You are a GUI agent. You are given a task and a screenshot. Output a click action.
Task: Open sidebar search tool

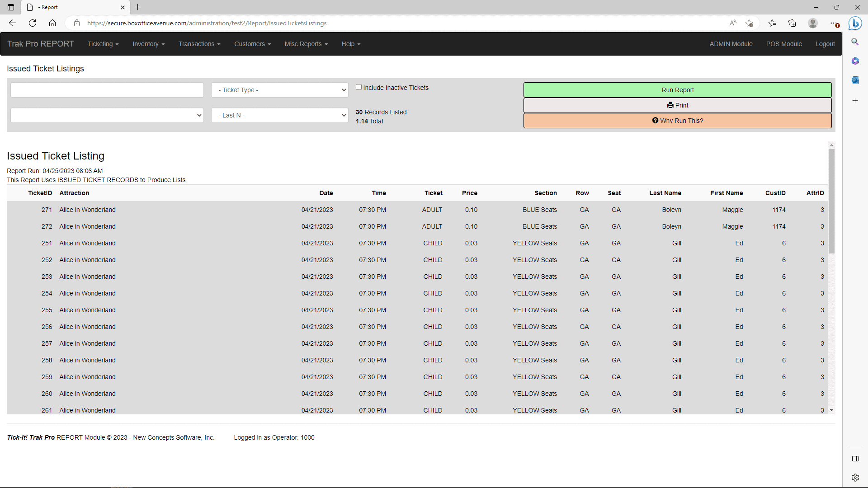(855, 42)
